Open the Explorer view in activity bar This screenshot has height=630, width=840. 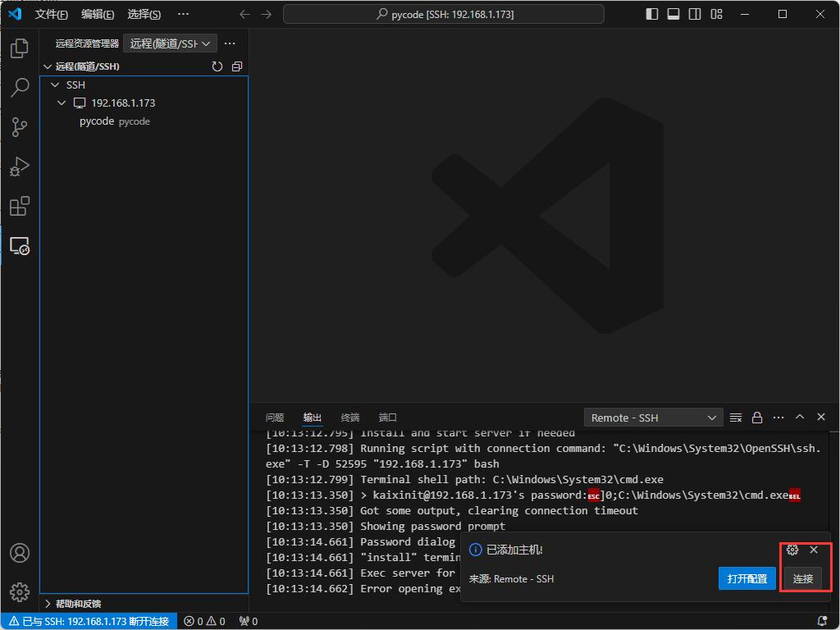[19, 49]
